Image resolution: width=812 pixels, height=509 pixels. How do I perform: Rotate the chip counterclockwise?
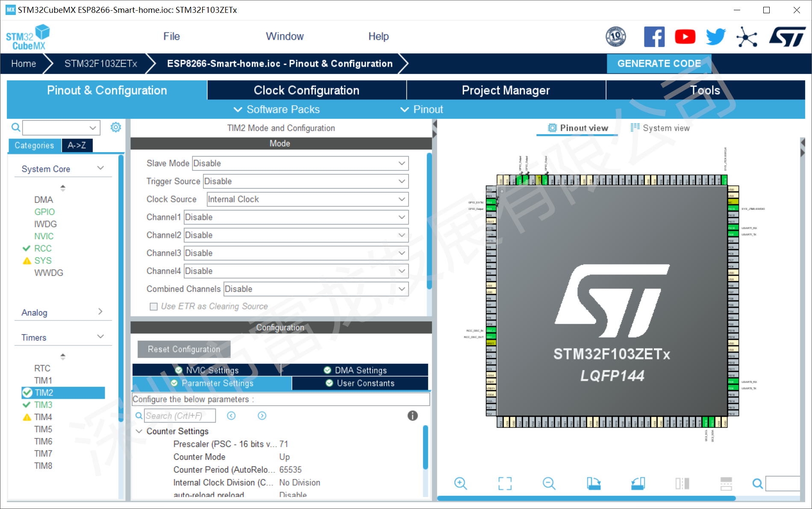(638, 483)
